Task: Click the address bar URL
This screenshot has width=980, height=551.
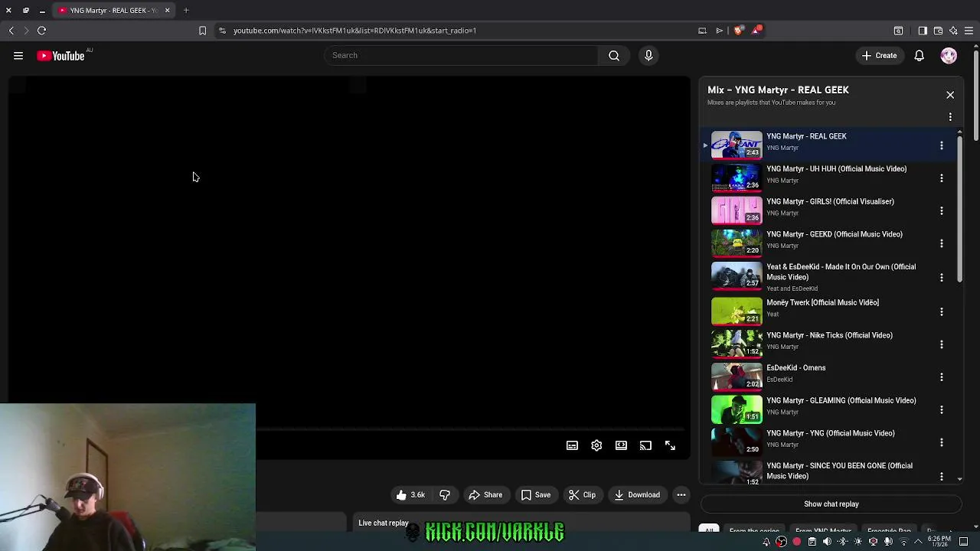Action: click(x=354, y=31)
